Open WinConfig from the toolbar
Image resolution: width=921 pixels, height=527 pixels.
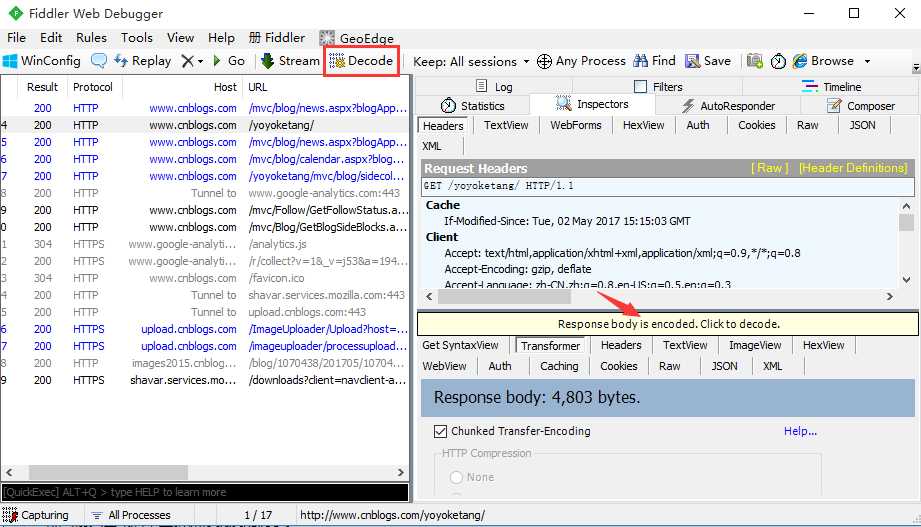tap(42, 61)
